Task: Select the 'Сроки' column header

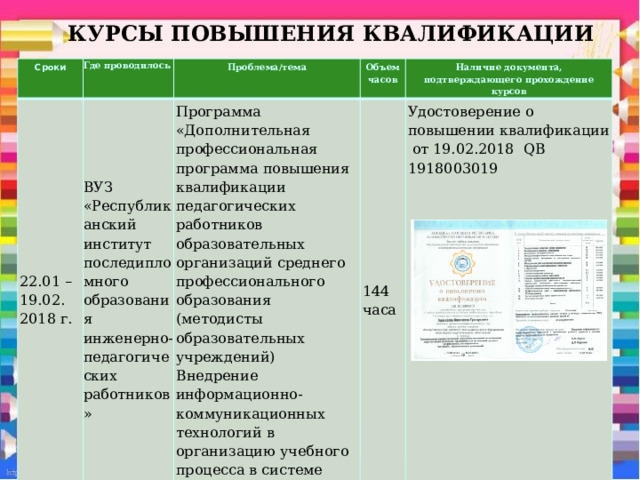Action: pos(50,78)
